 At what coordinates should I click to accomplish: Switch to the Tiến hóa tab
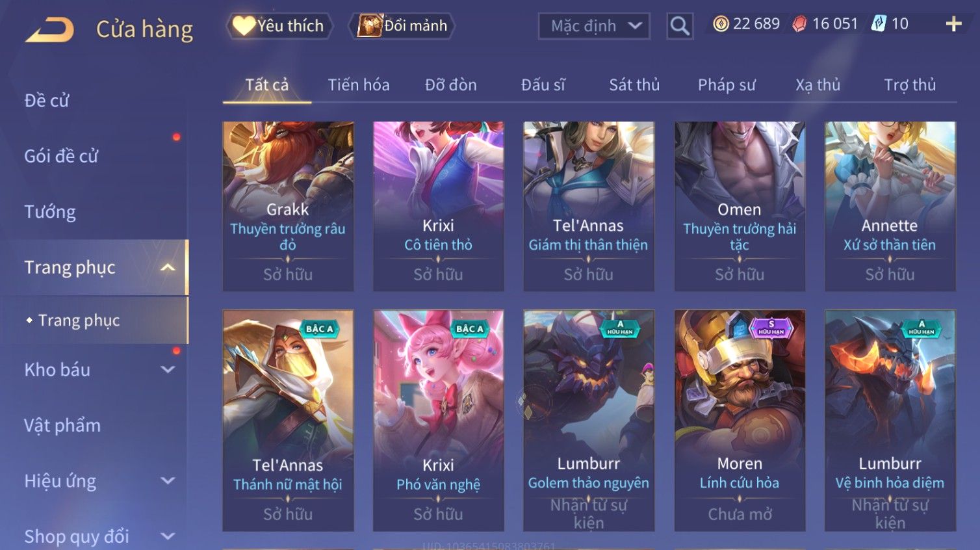[359, 85]
